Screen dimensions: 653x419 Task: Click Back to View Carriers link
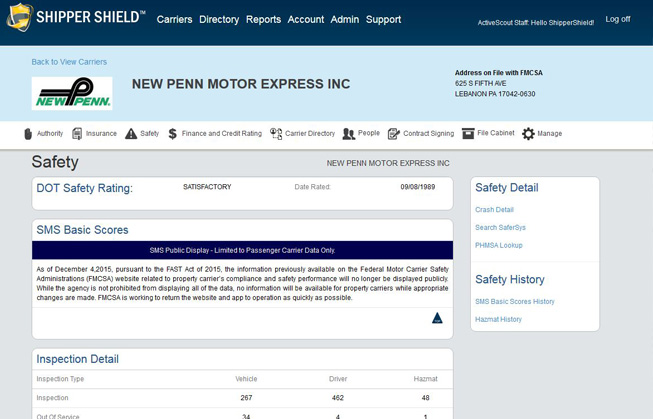point(69,62)
